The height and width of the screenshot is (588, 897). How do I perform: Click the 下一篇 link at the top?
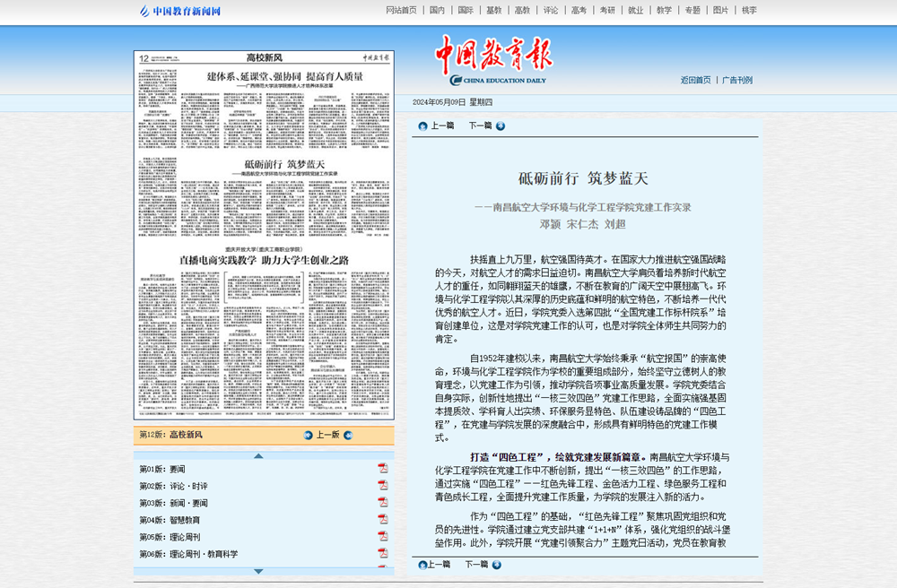[481, 126]
